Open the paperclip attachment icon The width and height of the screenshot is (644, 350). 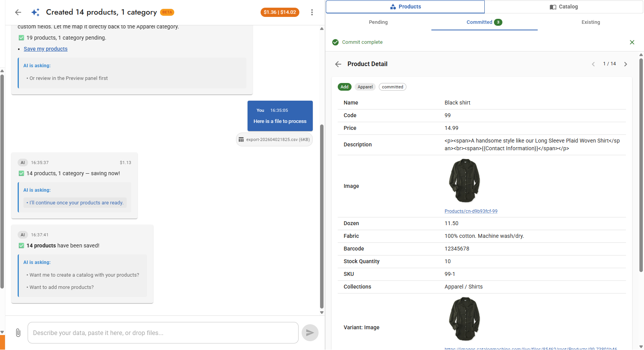click(18, 332)
